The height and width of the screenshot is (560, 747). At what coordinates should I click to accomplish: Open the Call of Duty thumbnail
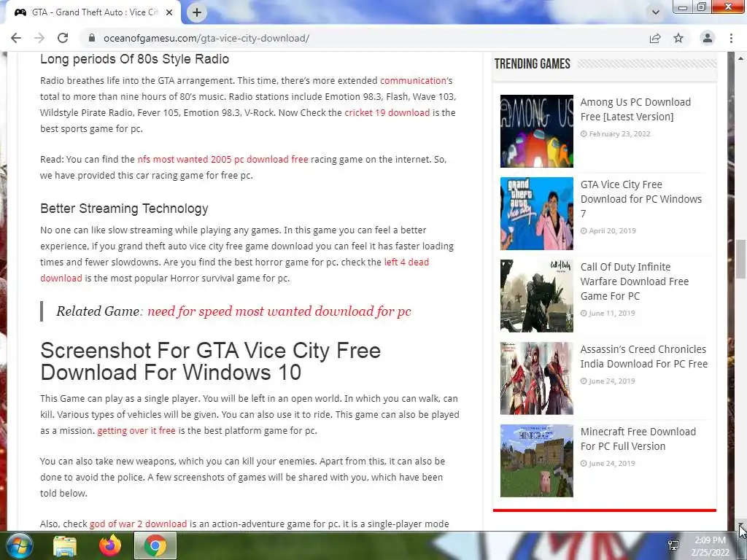point(536,296)
